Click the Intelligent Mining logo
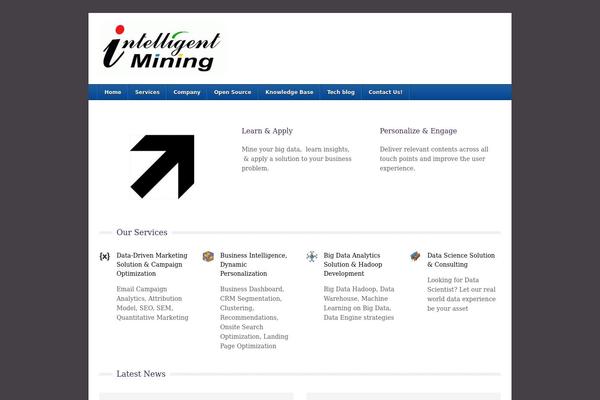Image resolution: width=600 pixels, height=400 pixels. coord(162,48)
